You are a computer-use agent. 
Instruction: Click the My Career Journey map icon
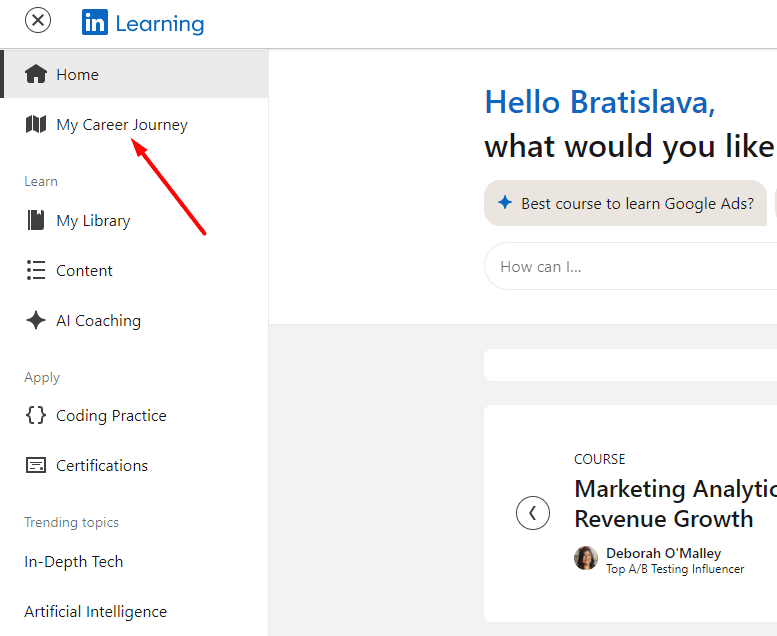coord(36,124)
